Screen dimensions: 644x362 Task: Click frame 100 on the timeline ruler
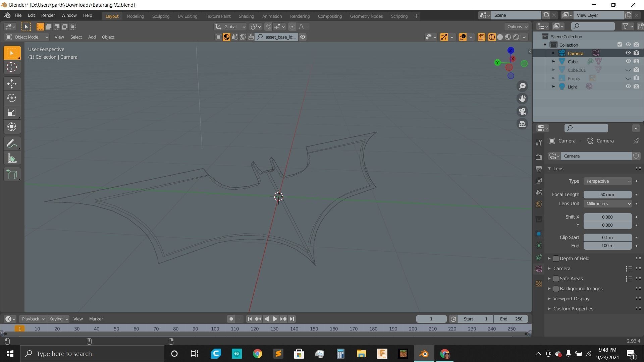tap(215, 329)
